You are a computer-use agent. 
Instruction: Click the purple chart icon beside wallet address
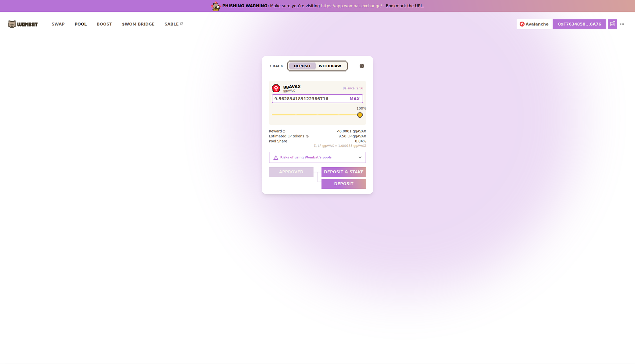point(612,24)
